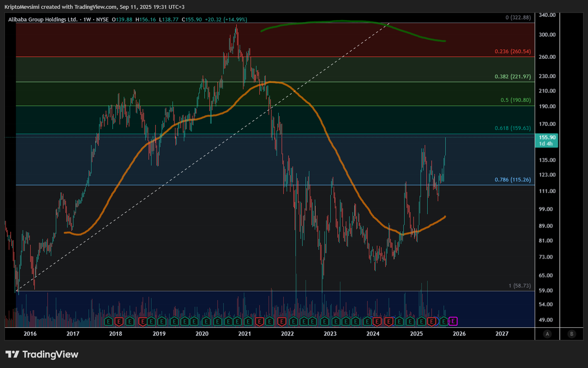The width and height of the screenshot is (588, 368).
Task: Click the current price tag 155.90
Action: 547,140
